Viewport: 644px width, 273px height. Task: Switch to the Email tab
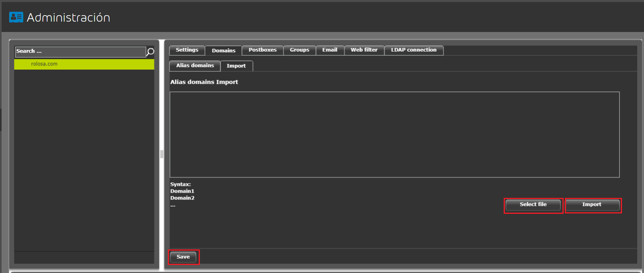click(x=330, y=50)
